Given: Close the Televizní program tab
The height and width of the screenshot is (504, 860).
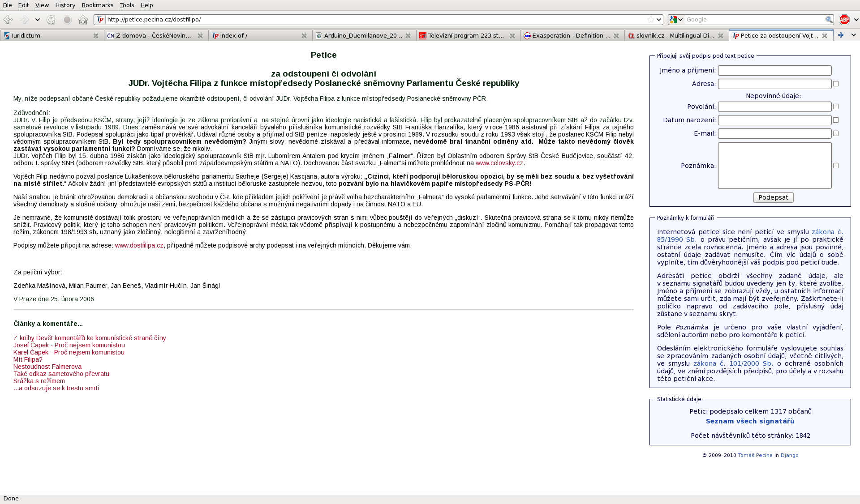Looking at the screenshot, I should 512,36.
